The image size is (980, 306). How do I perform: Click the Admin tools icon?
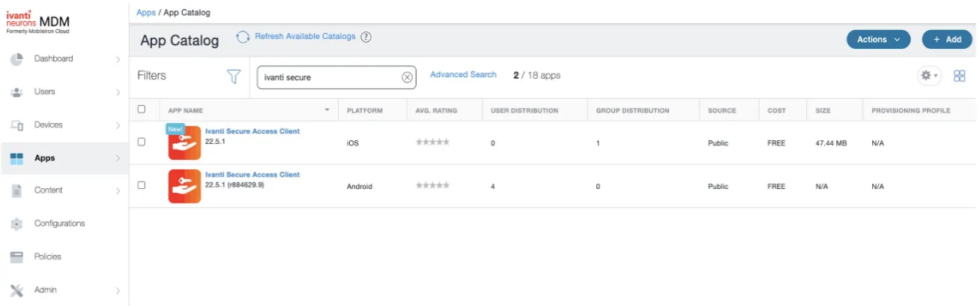(16, 290)
